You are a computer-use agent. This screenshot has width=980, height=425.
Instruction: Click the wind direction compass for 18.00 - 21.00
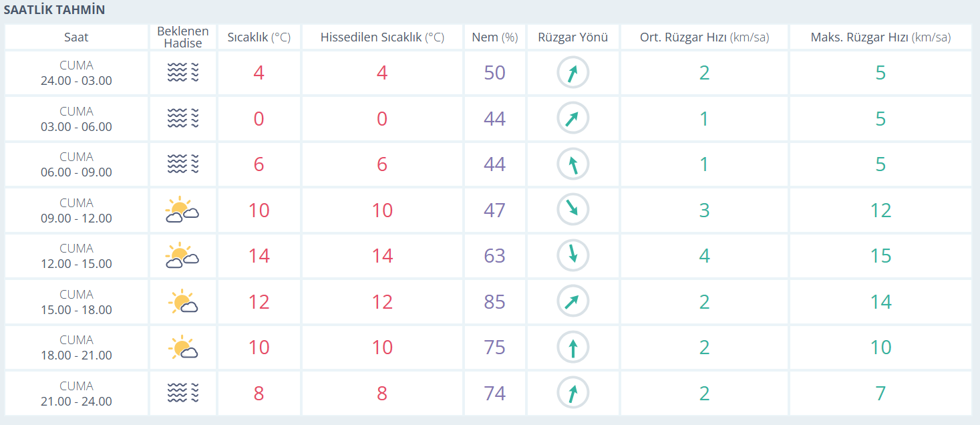pyautogui.click(x=573, y=347)
